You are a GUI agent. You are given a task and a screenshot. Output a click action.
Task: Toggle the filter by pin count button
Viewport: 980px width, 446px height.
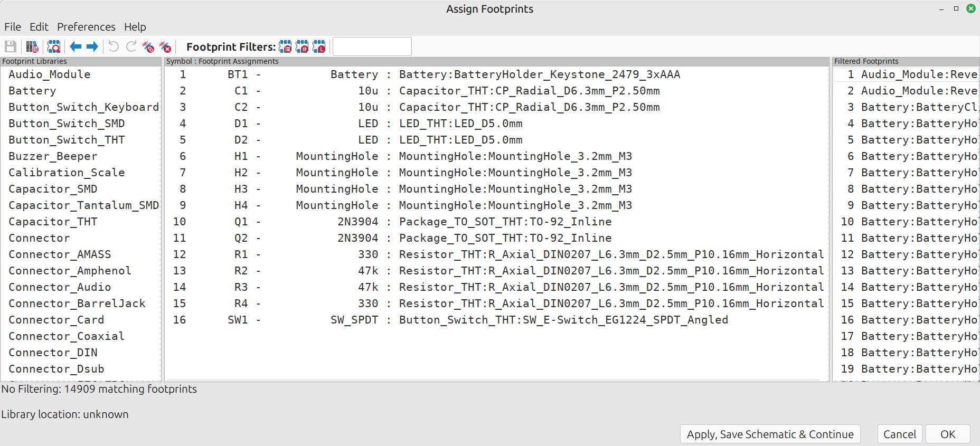click(302, 46)
